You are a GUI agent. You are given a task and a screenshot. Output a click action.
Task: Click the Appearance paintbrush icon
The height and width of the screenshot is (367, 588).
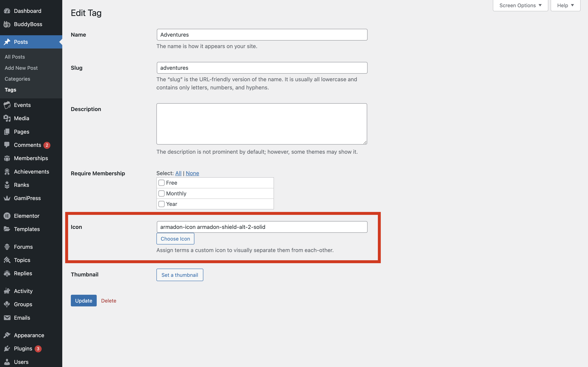[7, 335]
